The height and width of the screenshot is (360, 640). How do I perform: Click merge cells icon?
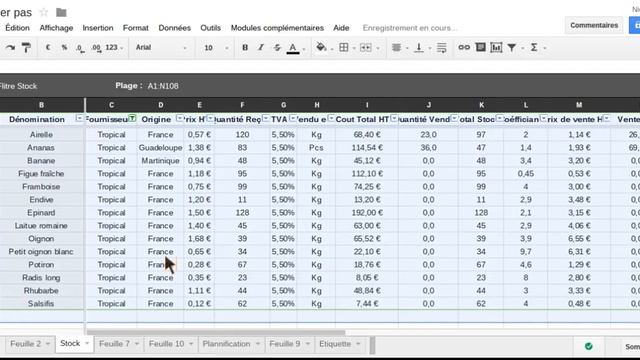click(x=366, y=47)
